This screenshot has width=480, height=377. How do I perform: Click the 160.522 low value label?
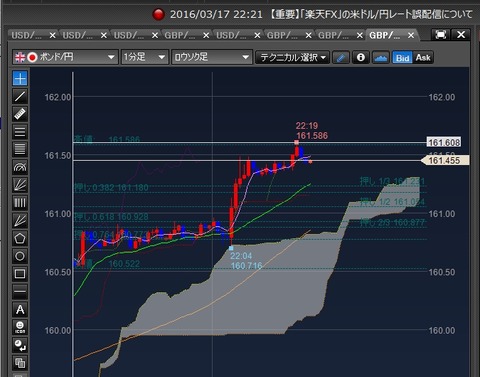pyautogui.click(x=124, y=264)
